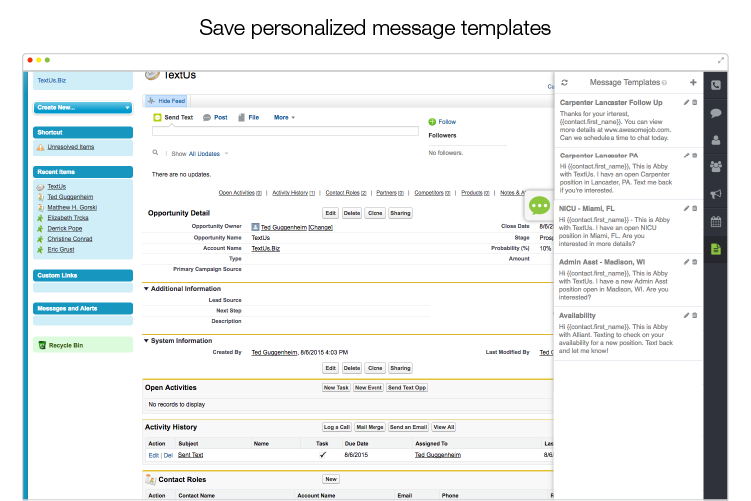Click the Send Text Opp button

tap(407, 387)
